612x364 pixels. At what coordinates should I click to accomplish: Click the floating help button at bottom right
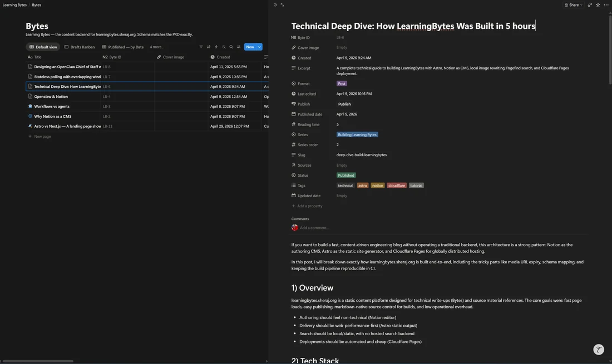tap(599, 349)
